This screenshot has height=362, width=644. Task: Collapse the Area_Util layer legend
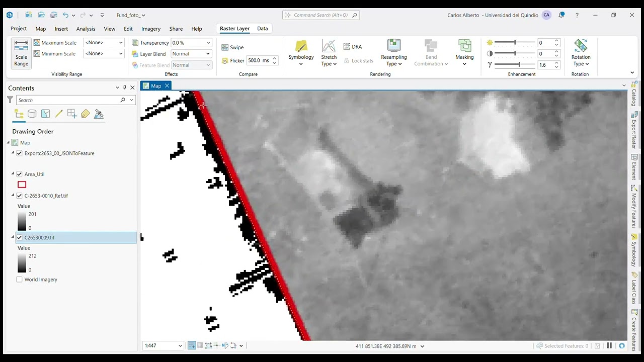(x=13, y=174)
